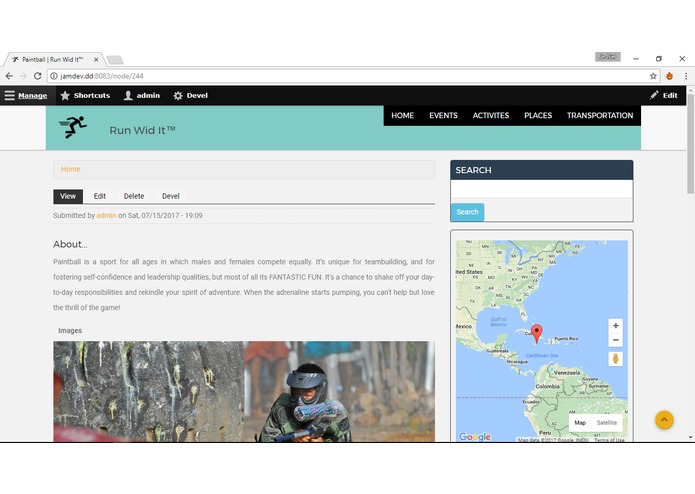695x494 pixels.
Task: Open the paintball player image
Action: tap(244, 392)
